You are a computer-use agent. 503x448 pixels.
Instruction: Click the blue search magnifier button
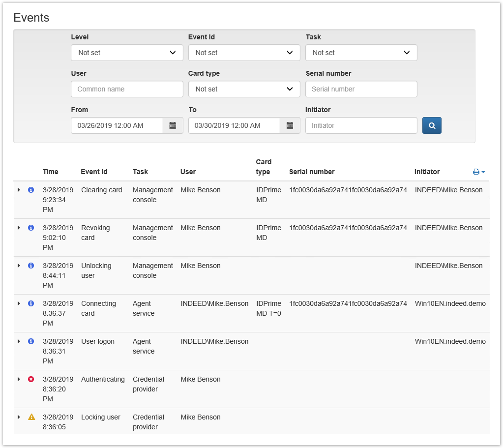[x=432, y=125]
